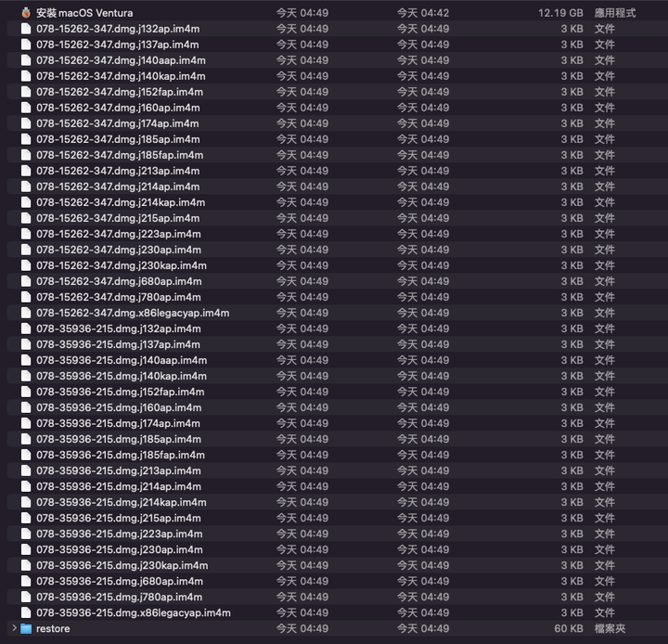The height and width of the screenshot is (644, 668).
Task: Select file name 078-35936-215.dmg.j174ap.im4m
Action: click(x=118, y=423)
